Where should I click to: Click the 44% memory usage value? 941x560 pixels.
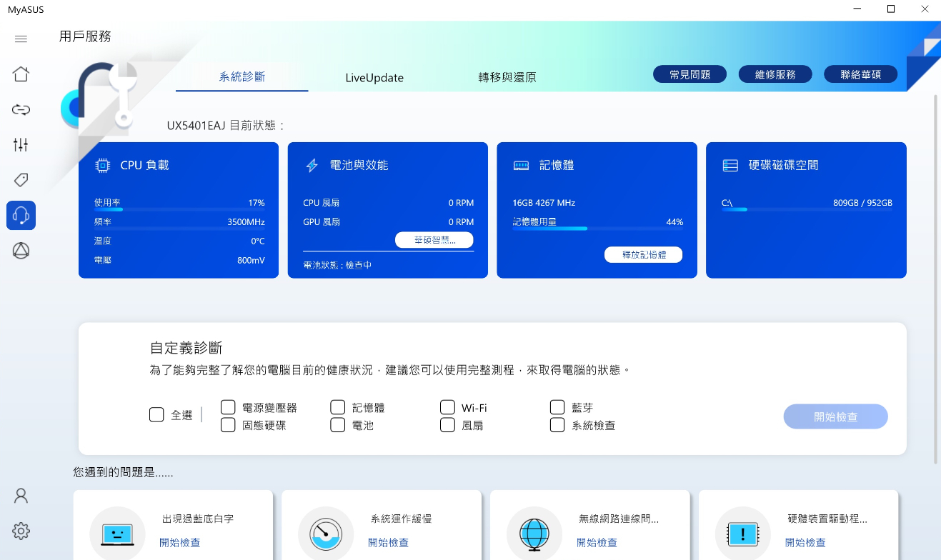pyautogui.click(x=674, y=222)
